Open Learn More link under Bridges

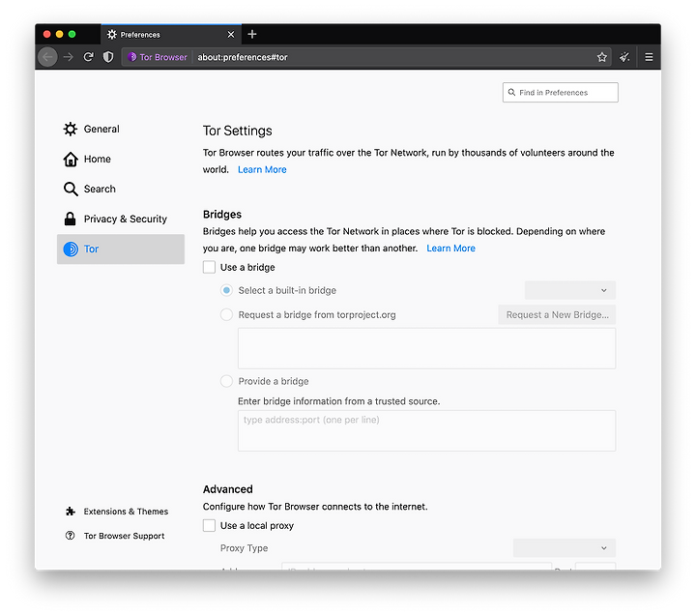click(x=450, y=249)
